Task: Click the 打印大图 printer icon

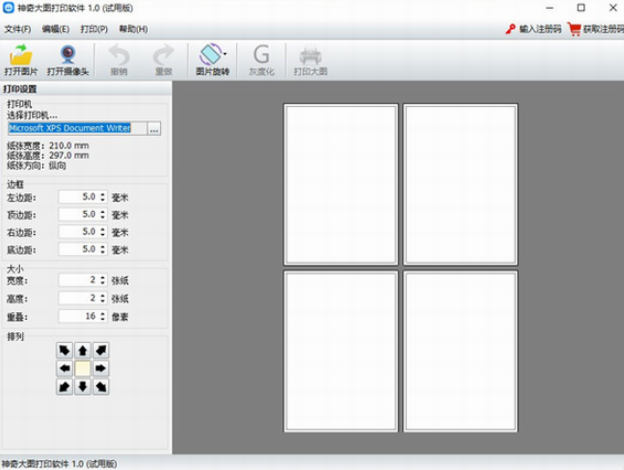Action: [310, 60]
